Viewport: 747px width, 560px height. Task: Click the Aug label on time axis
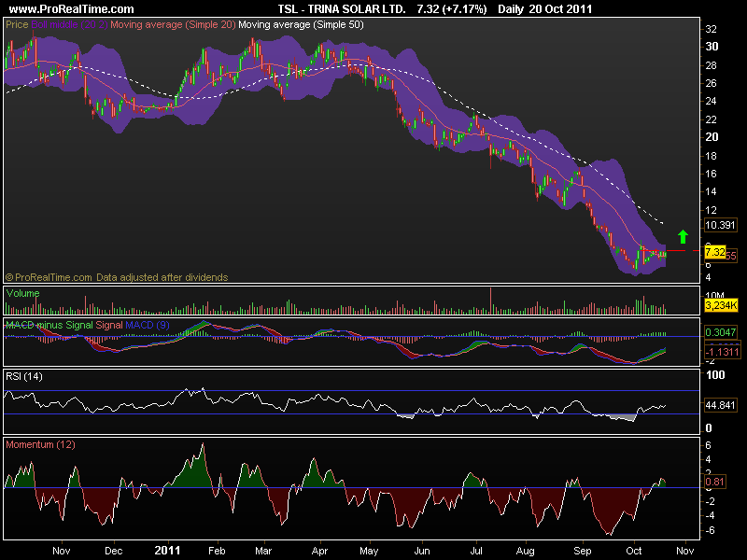click(526, 551)
